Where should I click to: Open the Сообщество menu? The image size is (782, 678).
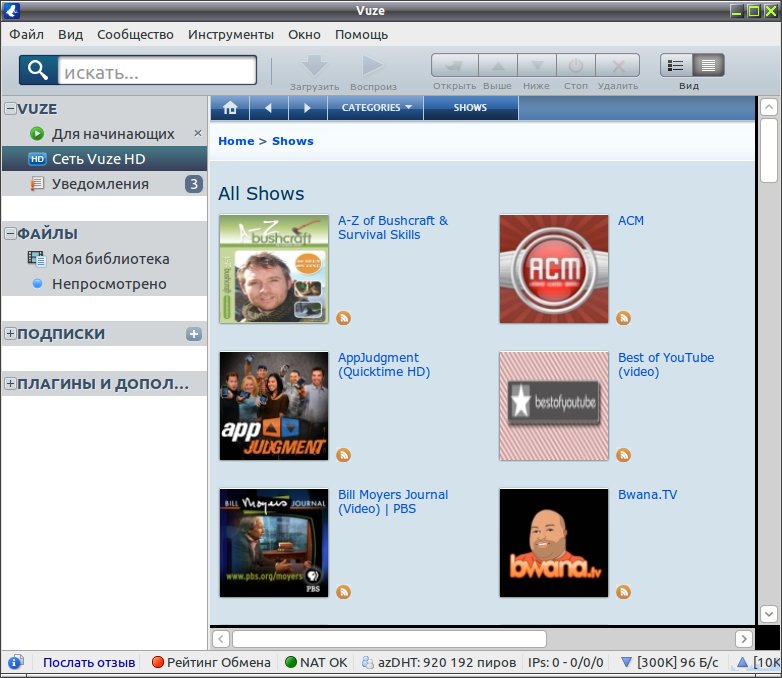pos(135,34)
